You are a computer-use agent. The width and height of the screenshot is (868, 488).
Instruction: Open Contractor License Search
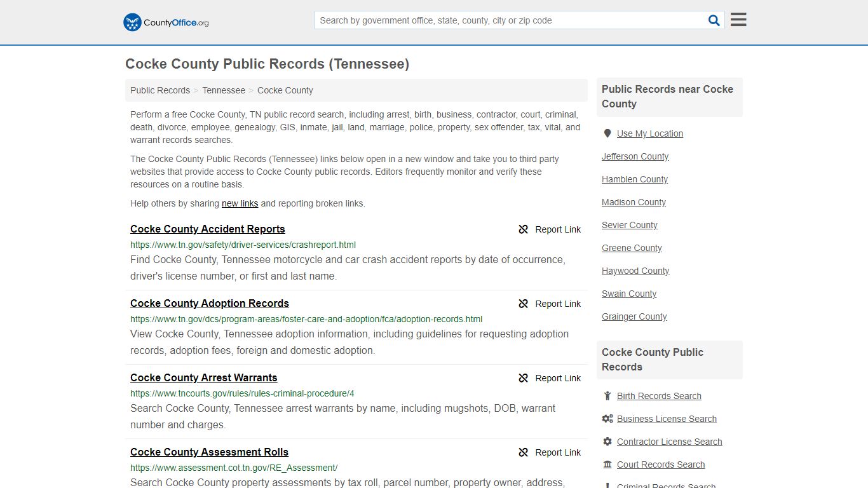tap(669, 442)
